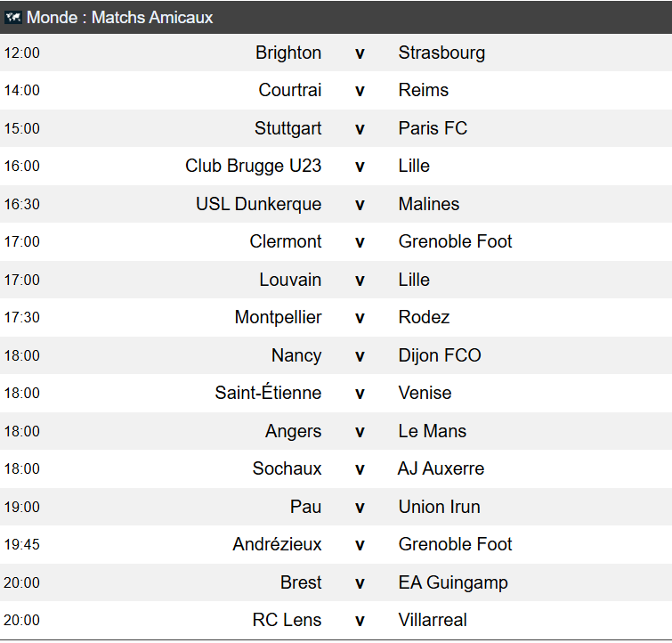
Task: Click the Courtrai v Reims match row
Action: pyautogui.click(x=336, y=91)
